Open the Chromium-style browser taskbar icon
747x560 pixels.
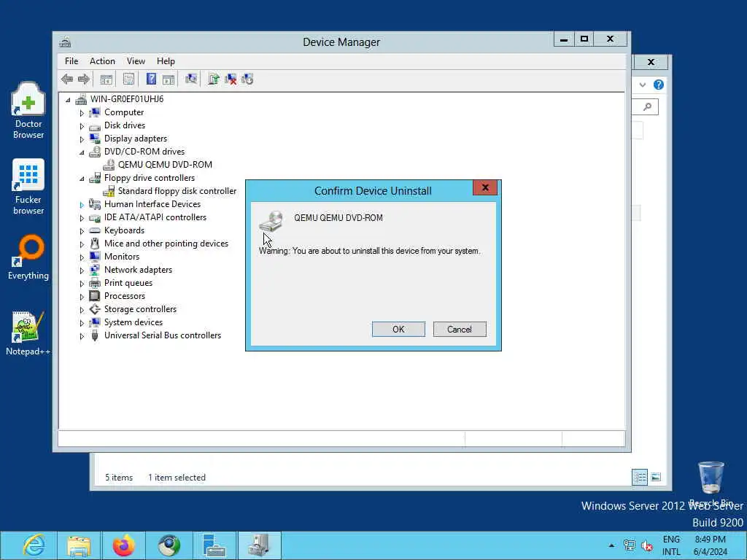point(169,545)
